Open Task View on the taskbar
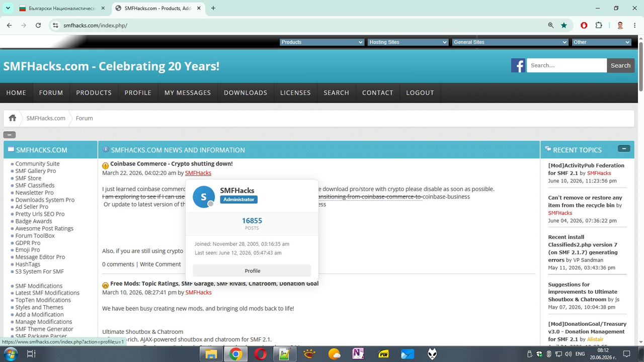Image resolution: width=644 pixels, height=362 pixels. (x=31, y=354)
